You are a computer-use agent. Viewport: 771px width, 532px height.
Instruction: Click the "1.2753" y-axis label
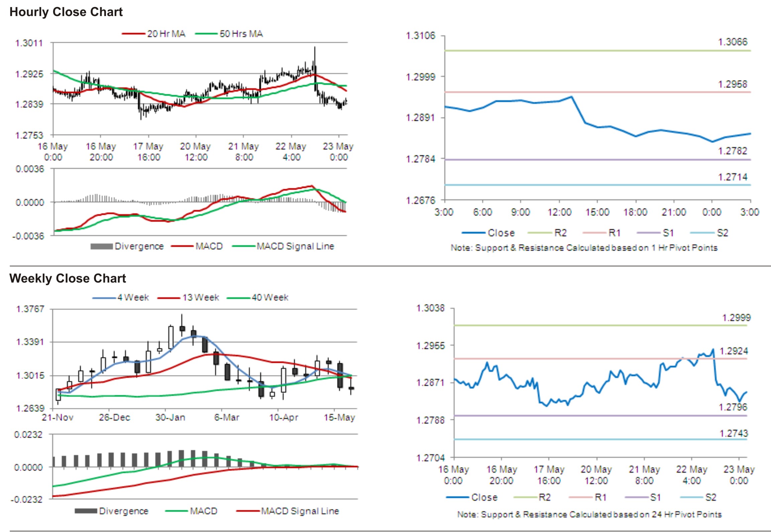[29, 135]
